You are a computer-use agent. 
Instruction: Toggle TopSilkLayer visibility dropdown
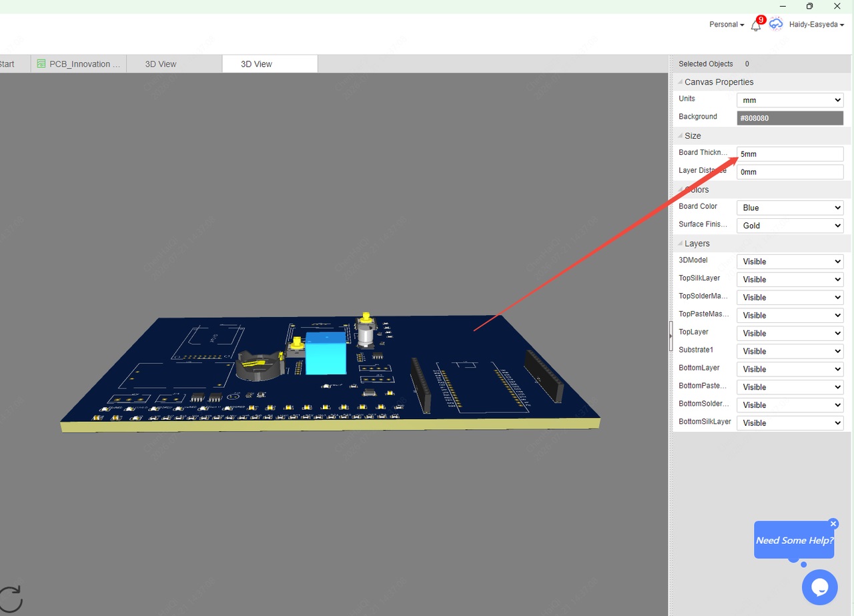pyautogui.click(x=790, y=280)
